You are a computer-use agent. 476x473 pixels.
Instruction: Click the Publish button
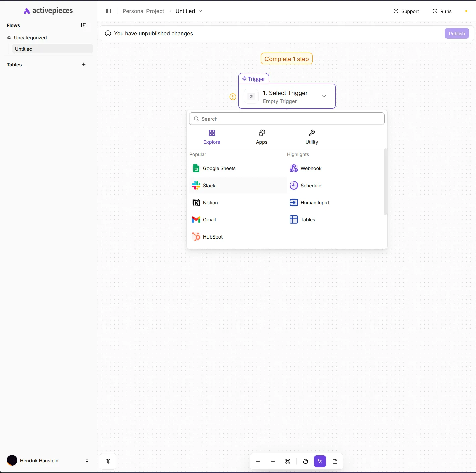click(x=457, y=33)
